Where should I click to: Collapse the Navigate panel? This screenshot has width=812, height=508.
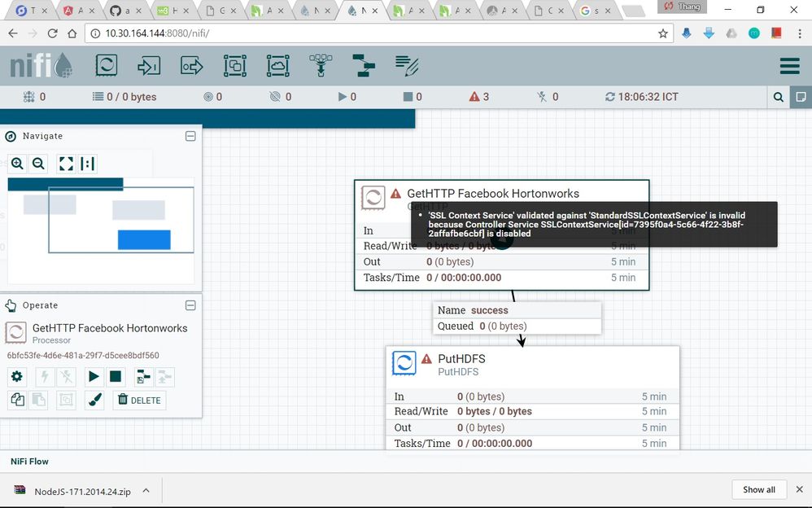coord(190,136)
